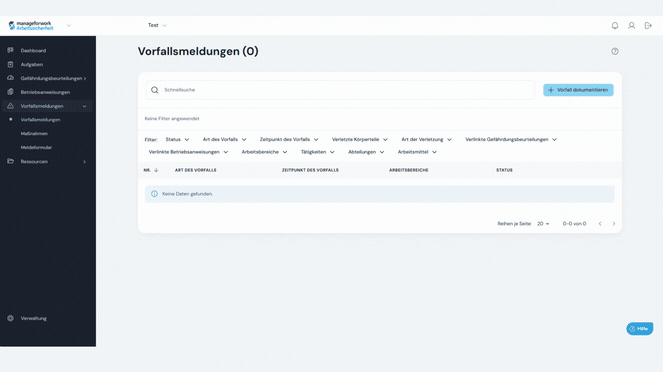Open the user profile icon
Screen dimensions: 663x372
(631, 26)
